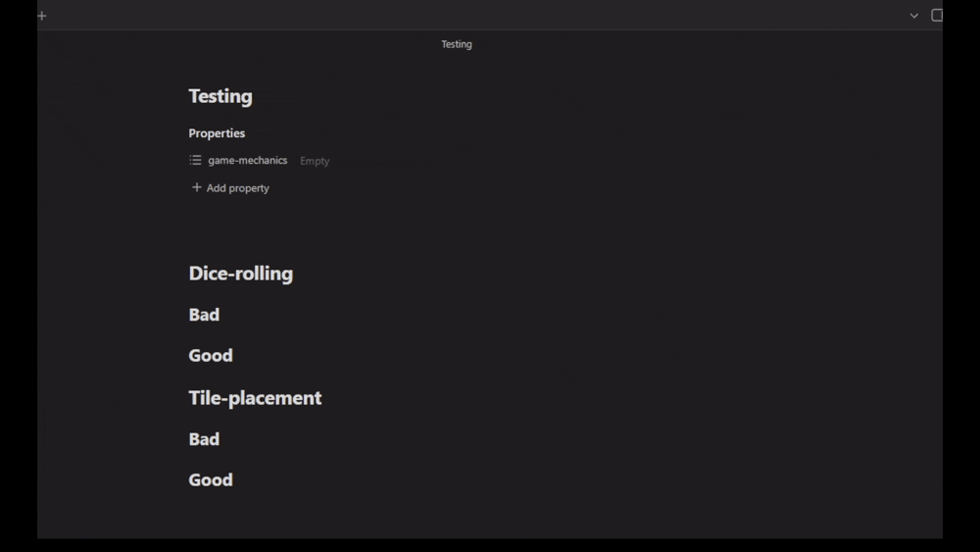Collapse the Properties section heading
The height and width of the screenshot is (552, 980).
tap(217, 133)
